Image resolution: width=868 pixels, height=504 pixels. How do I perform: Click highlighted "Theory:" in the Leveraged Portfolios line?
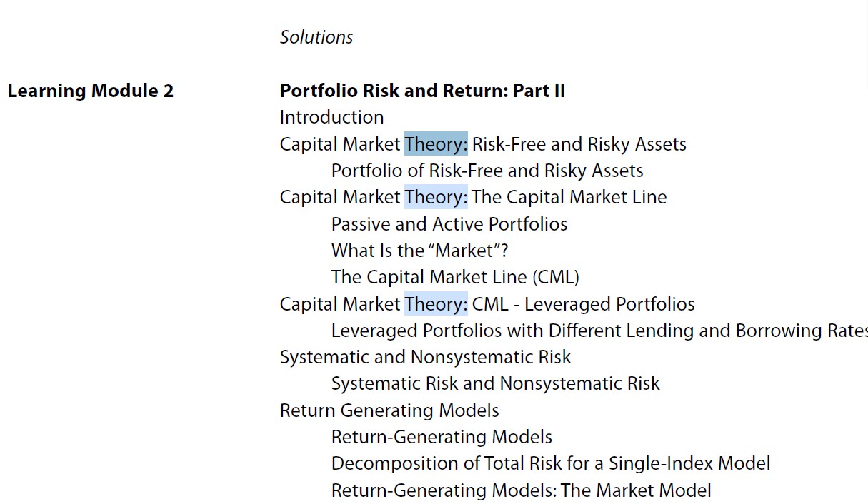436,304
